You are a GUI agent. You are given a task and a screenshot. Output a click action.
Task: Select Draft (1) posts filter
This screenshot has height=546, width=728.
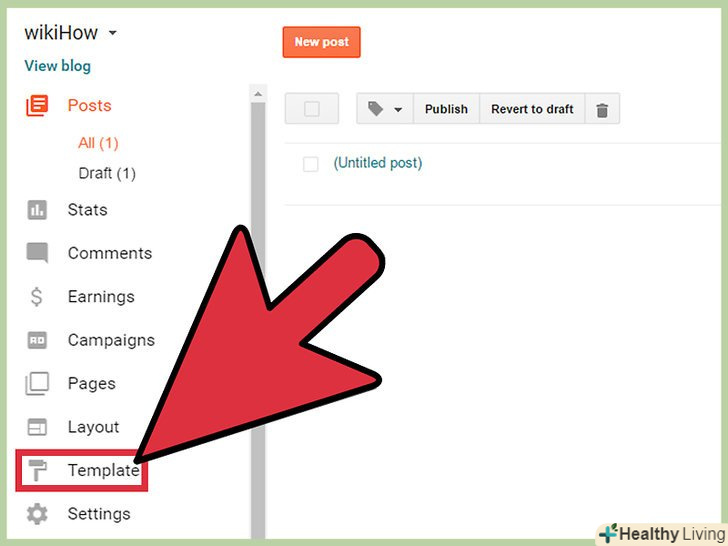(107, 173)
